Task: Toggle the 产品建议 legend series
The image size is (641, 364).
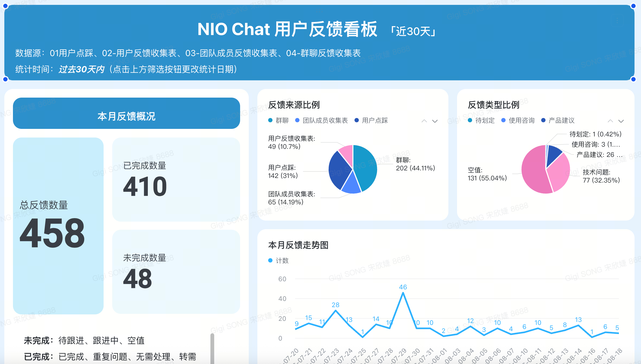Action: pos(558,121)
